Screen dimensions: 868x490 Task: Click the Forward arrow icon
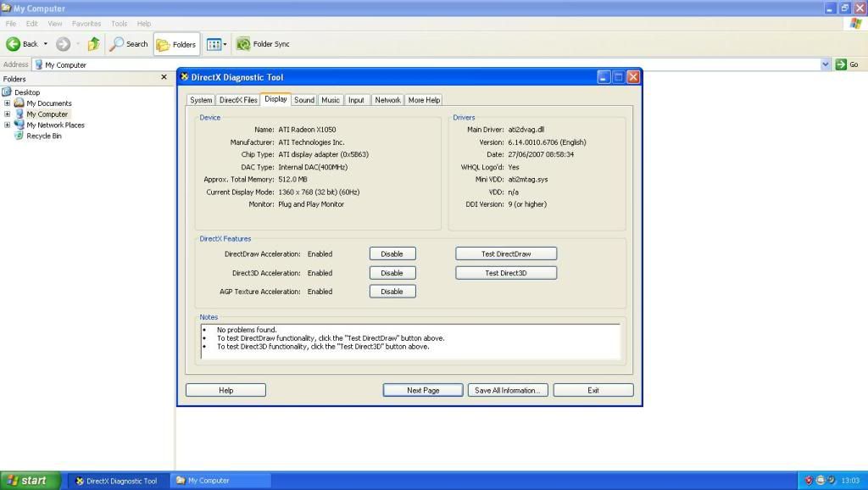(63, 44)
